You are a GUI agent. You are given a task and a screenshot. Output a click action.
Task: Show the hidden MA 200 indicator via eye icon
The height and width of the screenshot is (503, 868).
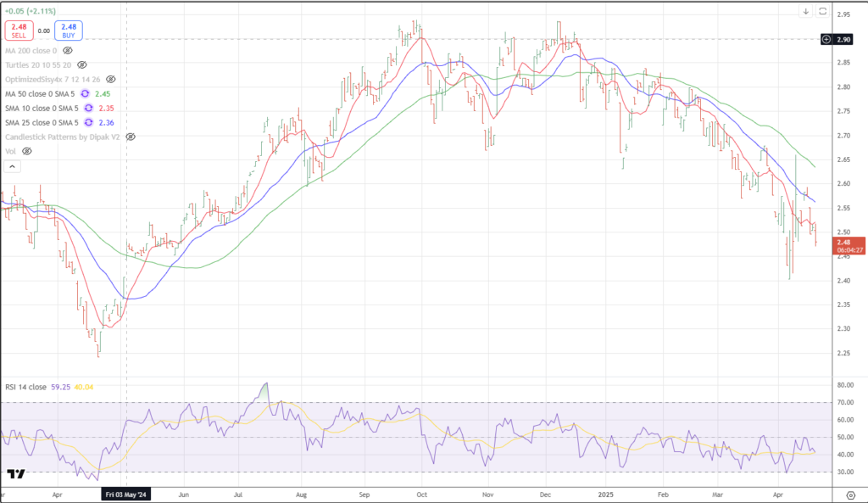[x=68, y=50]
